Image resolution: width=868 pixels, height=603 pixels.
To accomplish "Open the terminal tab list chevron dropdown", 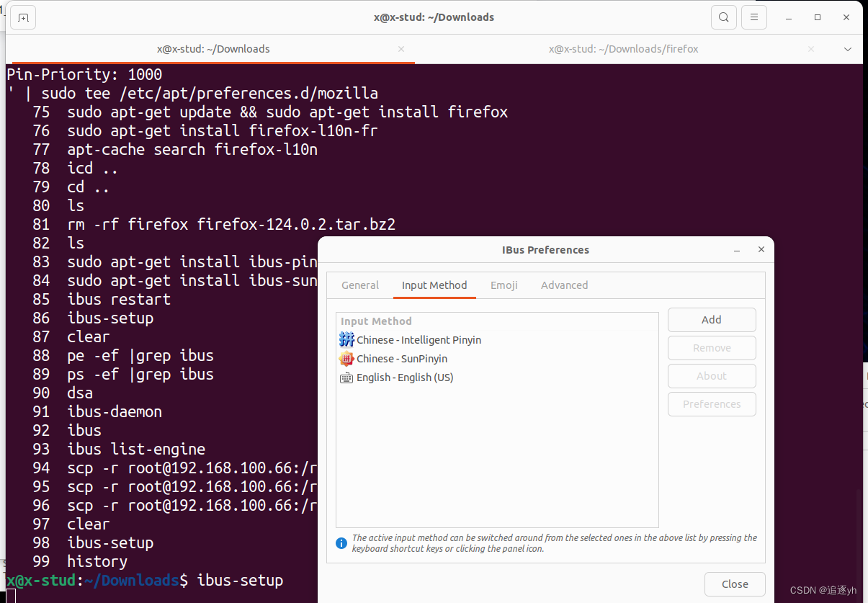I will [847, 49].
